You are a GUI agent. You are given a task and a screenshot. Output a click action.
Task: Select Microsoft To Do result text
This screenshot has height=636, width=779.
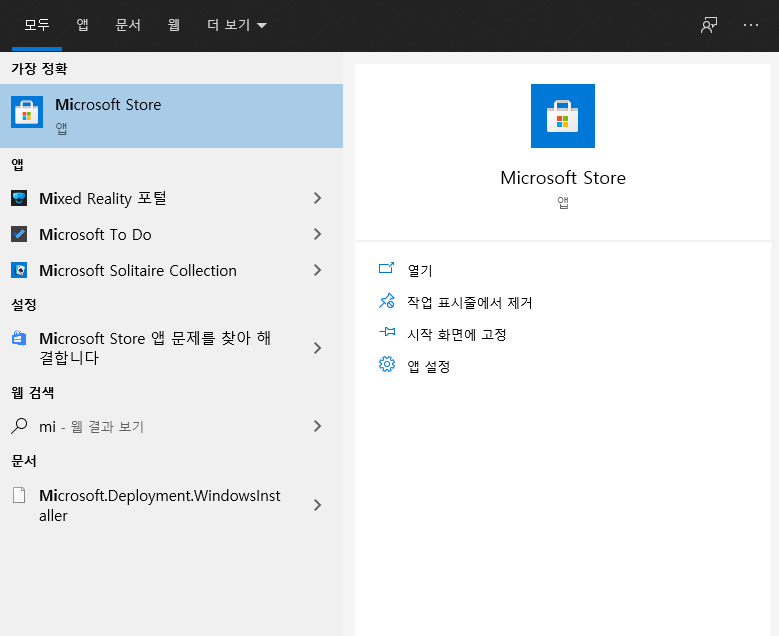coord(95,234)
